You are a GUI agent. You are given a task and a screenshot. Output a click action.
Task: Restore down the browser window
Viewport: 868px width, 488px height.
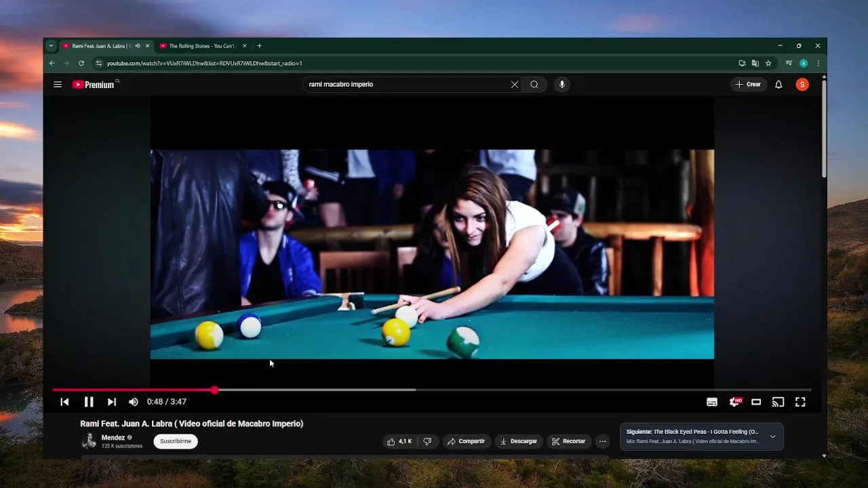[x=799, y=46]
